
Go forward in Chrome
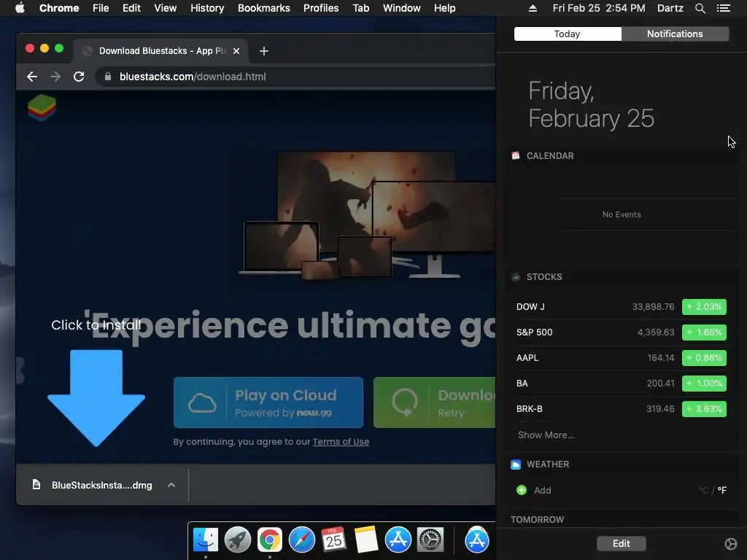pyautogui.click(x=55, y=77)
